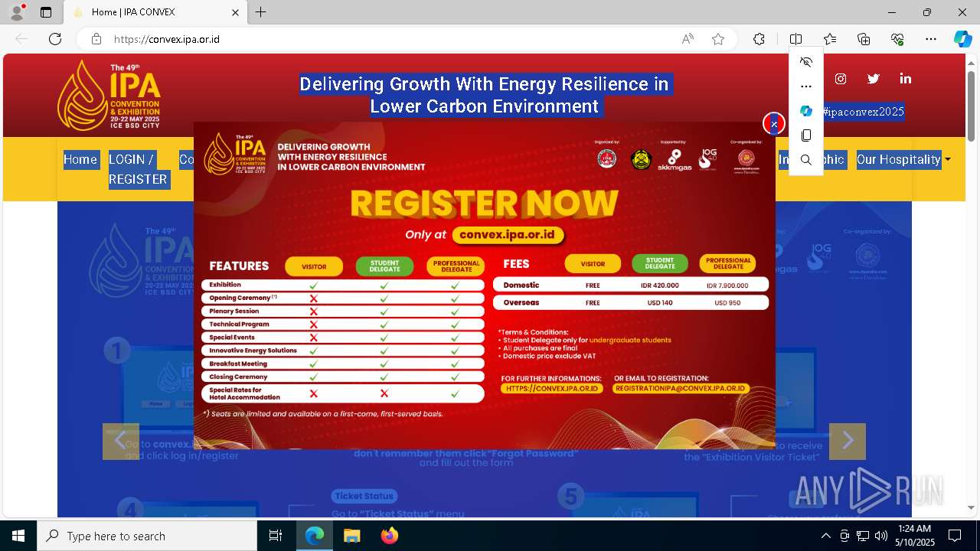Image resolution: width=980 pixels, height=551 pixels.
Task: Open the notification center
Action: (955, 536)
